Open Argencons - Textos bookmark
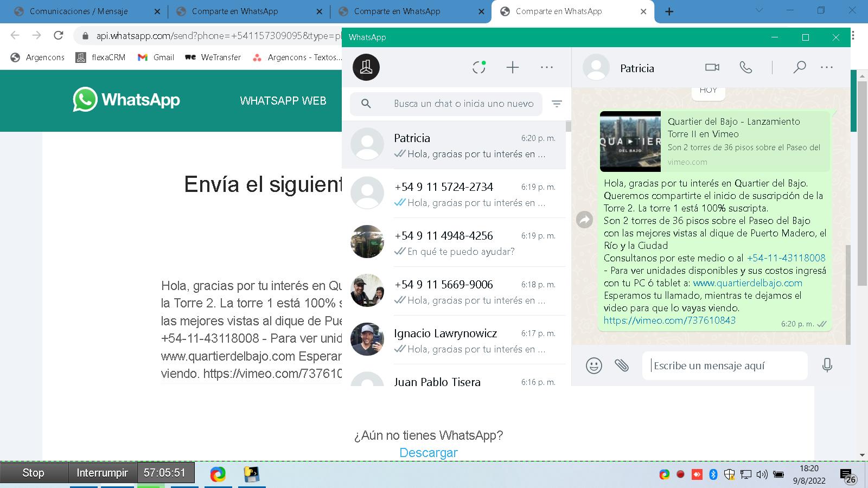Screen dimensions: 868x488 [x=297, y=57]
